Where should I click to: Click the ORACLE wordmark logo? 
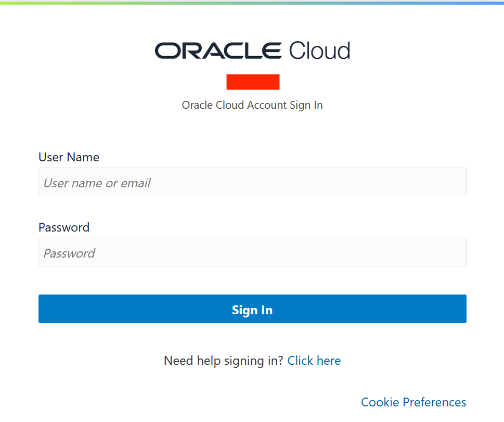coord(218,51)
